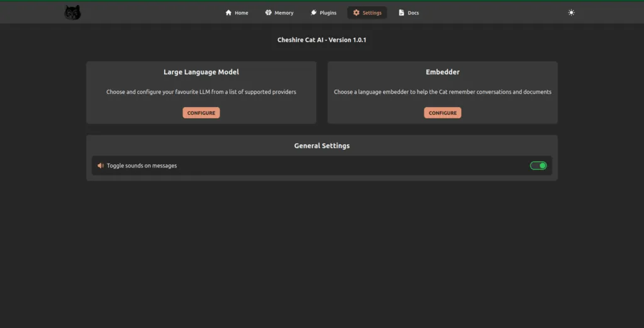This screenshot has width=644, height=328.
Task: Click the speaker icon beside Toggle sounds
Action: (x=101, y=166)
